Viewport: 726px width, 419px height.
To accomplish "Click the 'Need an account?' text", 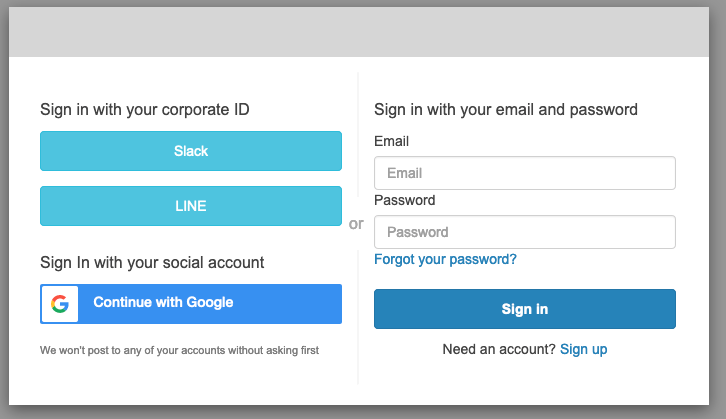I will click(x=499, y=349).
